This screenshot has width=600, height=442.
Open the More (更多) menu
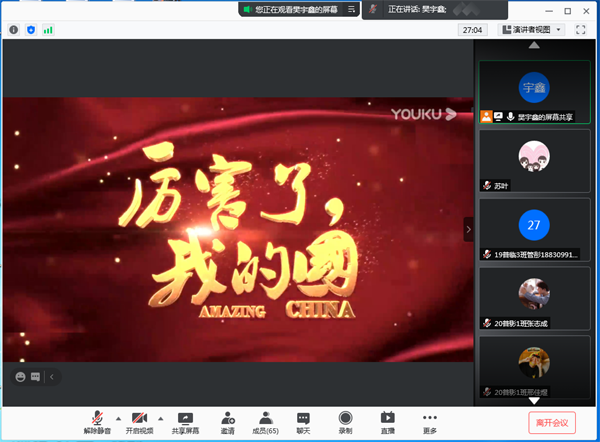tap(430, 422)
